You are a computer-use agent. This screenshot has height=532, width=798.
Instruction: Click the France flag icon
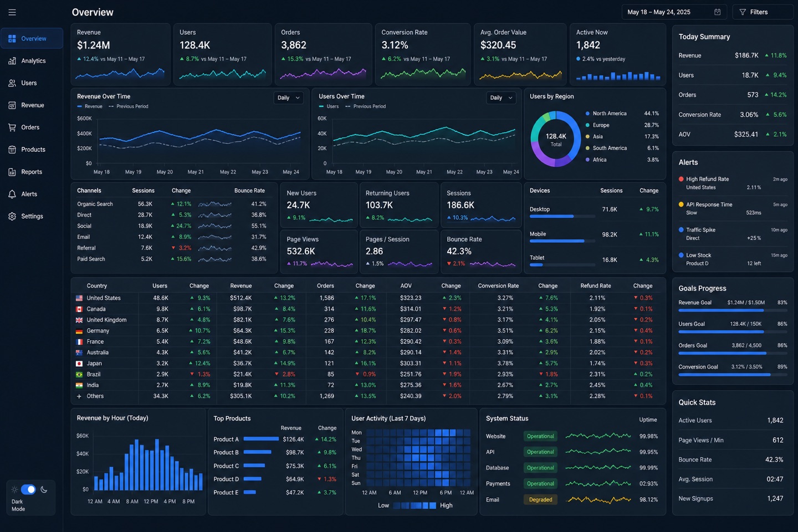tap(79, 342)
